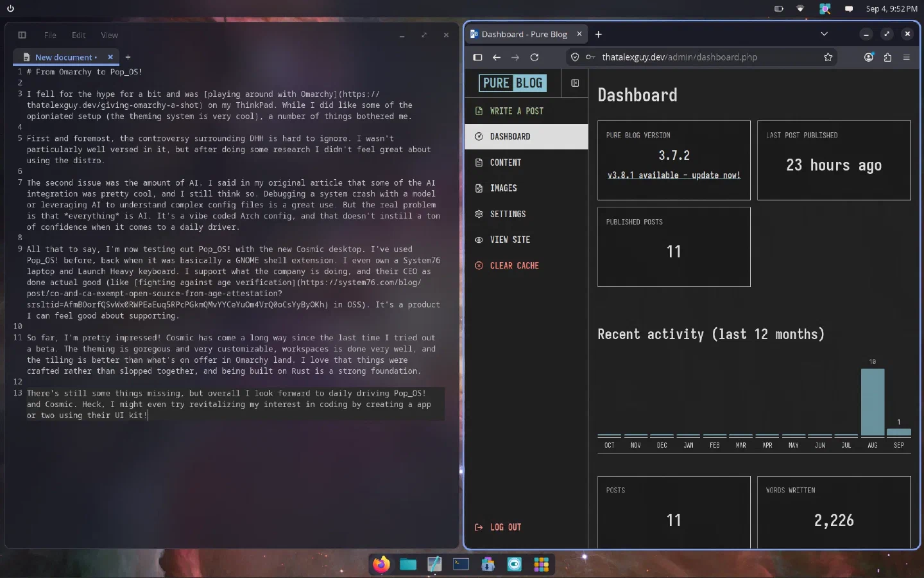Screen dimensions: 924x578
Task: Click View Site in the sidebar
Action: (526, 240)
